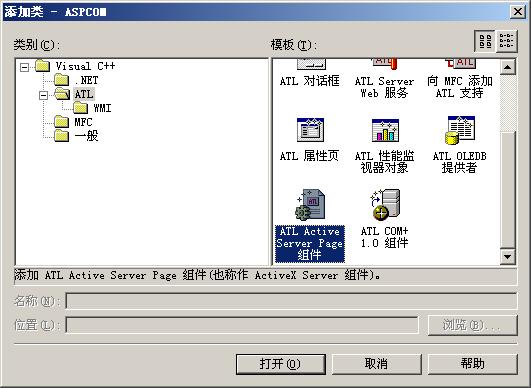Collapse the ATL category node

tap(43, 95)
